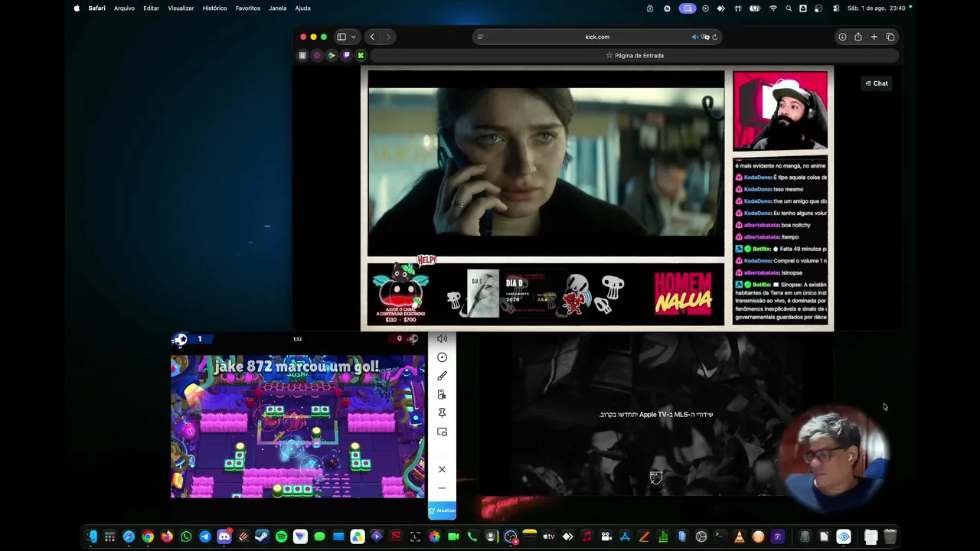This screenshot has width=980, height=551.
Task: Open Control Center in menu bar
Action: 836,8
